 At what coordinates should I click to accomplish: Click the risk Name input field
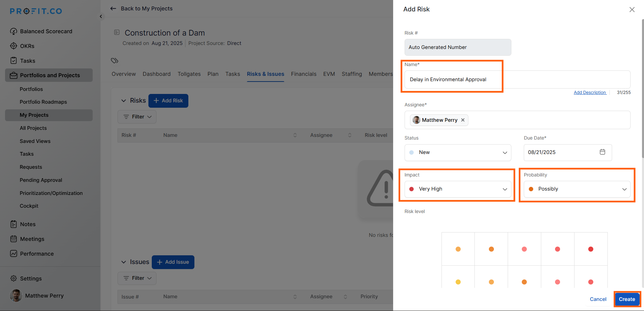tap(517, 80)
